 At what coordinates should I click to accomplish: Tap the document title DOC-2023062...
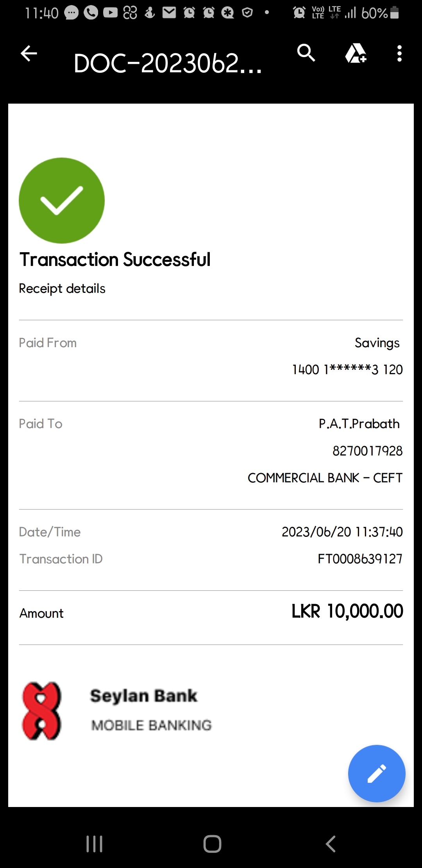pyautogui.click(x=168, y=63)
